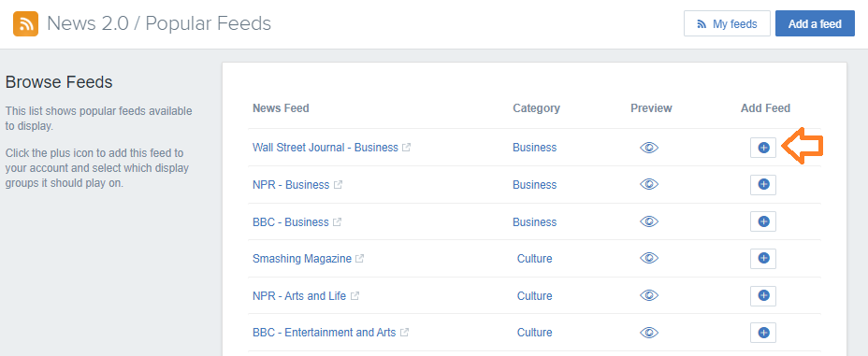Image resolution: width=868 pixels, height=356 pixels.
Task: Add the NPR - Arts and Life feed
Action: pos(763,296)
